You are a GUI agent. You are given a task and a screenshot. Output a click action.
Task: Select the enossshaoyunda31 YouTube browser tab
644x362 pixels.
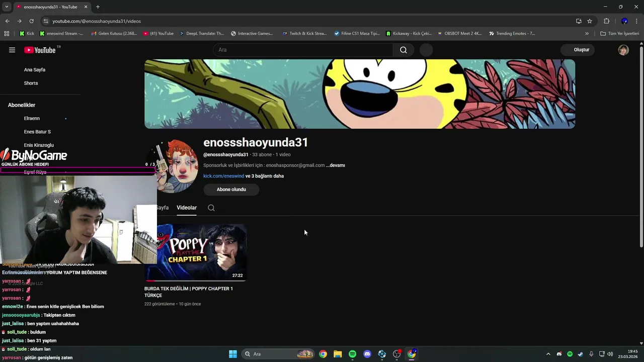click(x=51, y=7)
